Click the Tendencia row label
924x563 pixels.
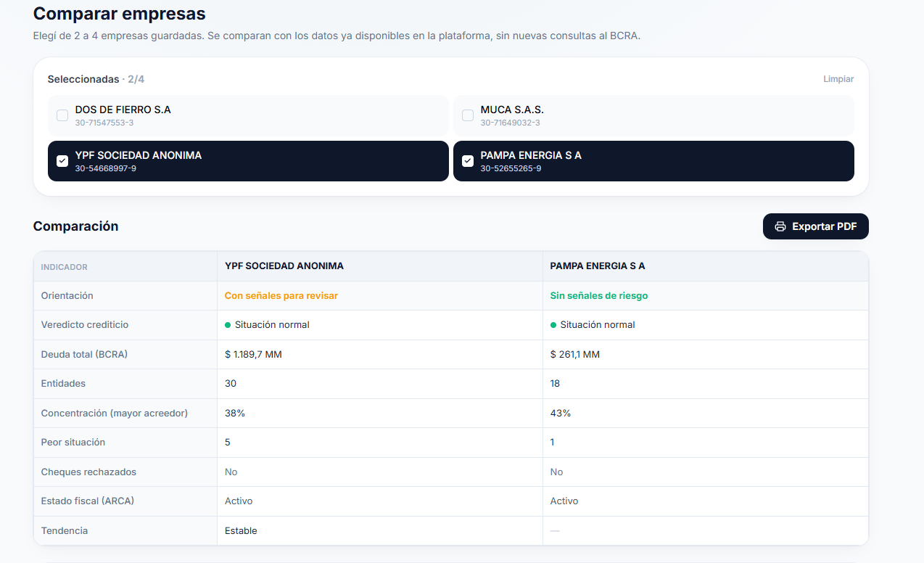pyautogui.click(x=65, y=530)
